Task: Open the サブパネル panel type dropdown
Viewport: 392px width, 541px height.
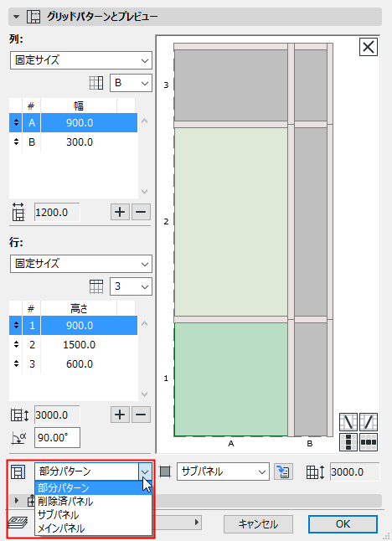Action: click(x=223, y=471)
